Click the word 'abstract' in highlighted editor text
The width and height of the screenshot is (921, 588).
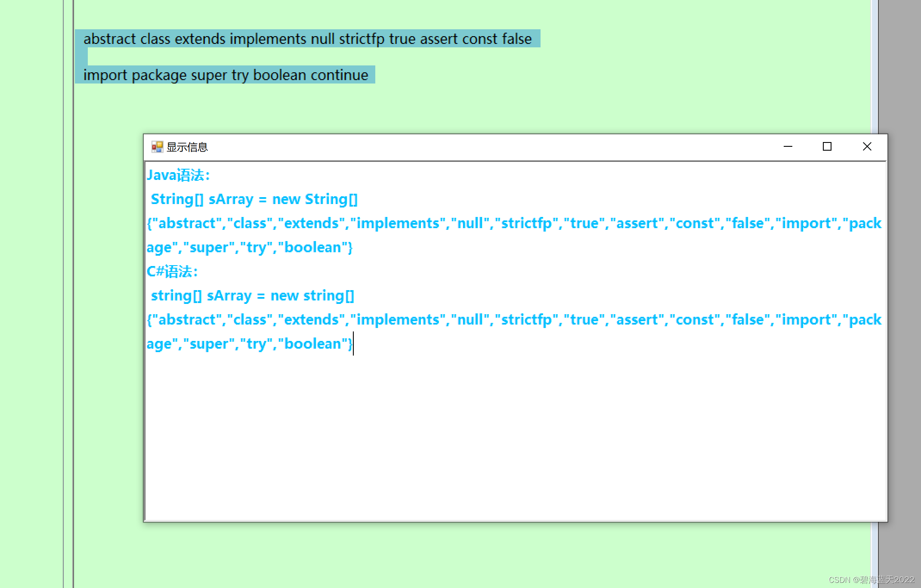[x=109, y=39]
